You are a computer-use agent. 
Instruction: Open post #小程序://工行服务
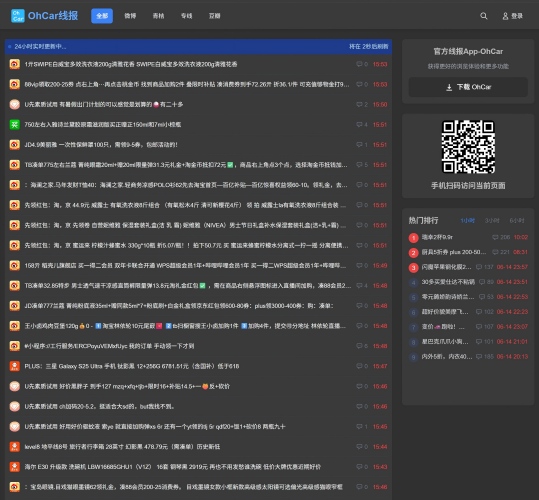[x=109, y=346]
